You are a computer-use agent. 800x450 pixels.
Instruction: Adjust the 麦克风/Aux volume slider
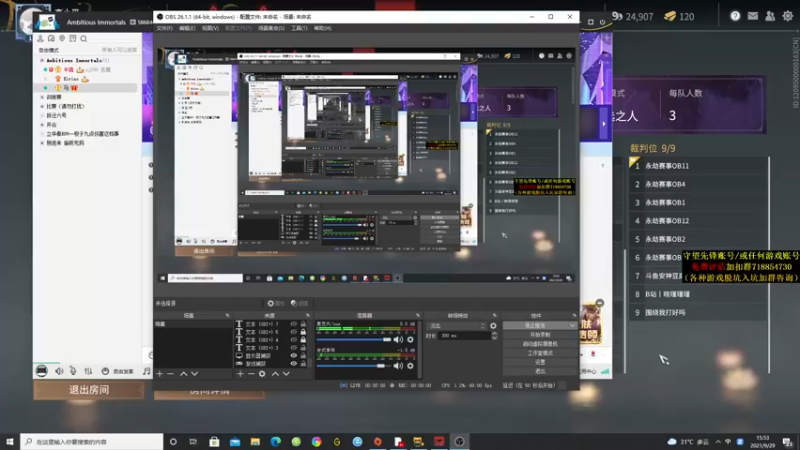[x=354, y=339]
